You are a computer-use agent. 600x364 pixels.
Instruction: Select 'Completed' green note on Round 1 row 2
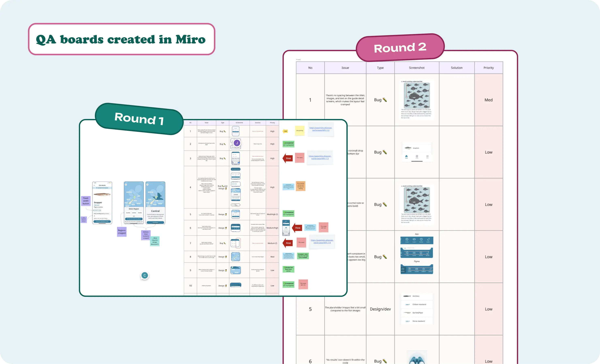point(288,144)
